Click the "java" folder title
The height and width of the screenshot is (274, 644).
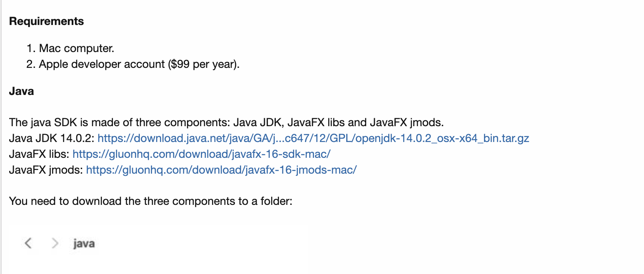[x=84, y=244]
